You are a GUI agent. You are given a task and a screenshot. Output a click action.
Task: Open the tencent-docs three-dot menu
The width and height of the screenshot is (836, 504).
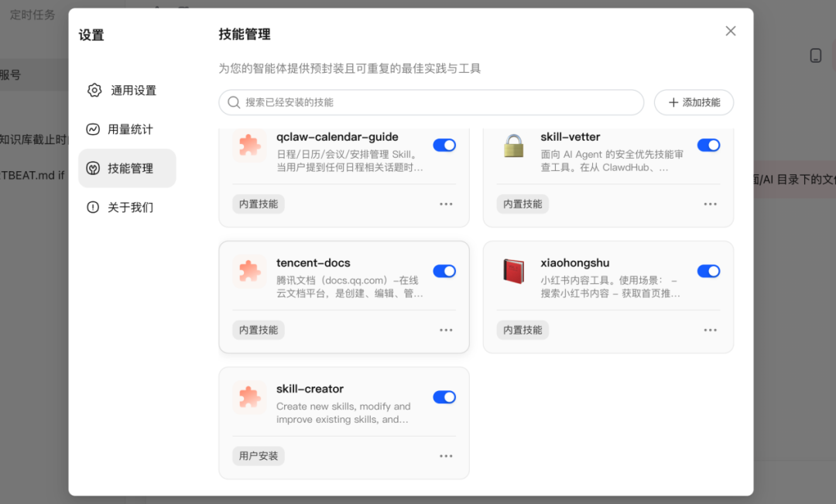click(x=446, y=330)
